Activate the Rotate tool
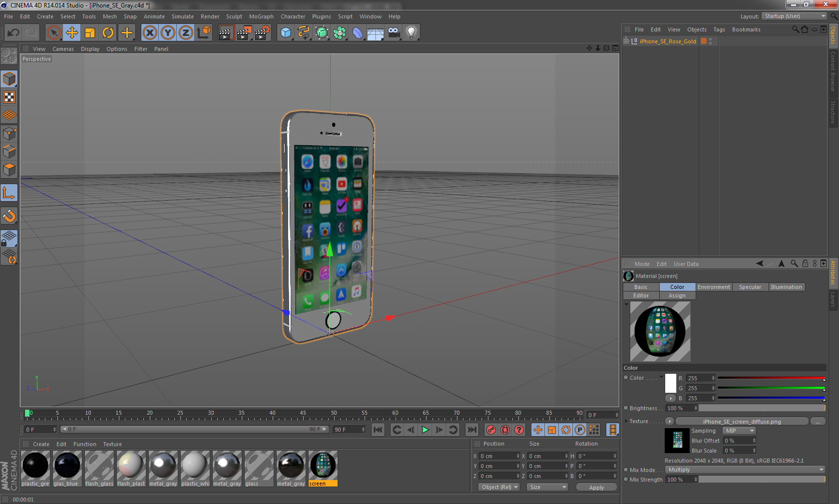Screen dimensions: 839x504 pyautogui.click(x=108, y=33)
